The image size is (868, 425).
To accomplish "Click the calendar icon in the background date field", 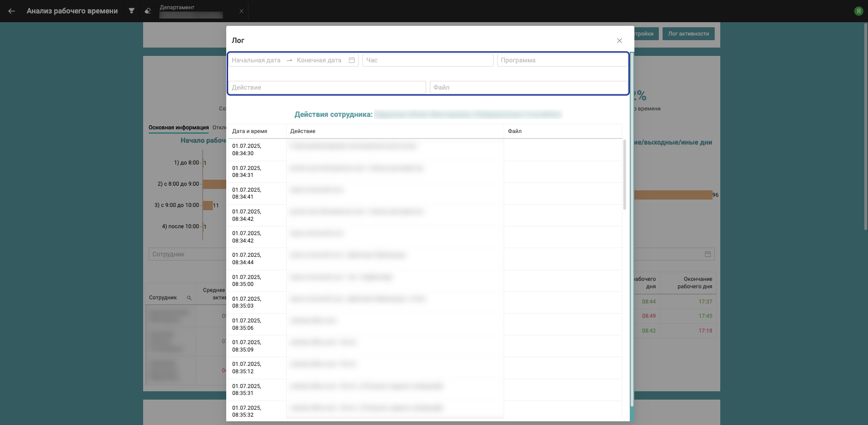I will click(x=707, y=254).
